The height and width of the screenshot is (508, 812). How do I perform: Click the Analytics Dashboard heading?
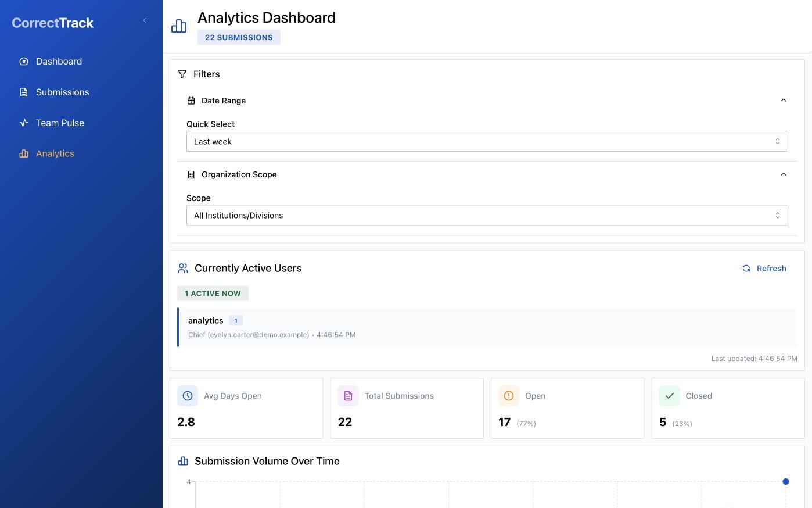pyautogui.click(x=267, y=18)
